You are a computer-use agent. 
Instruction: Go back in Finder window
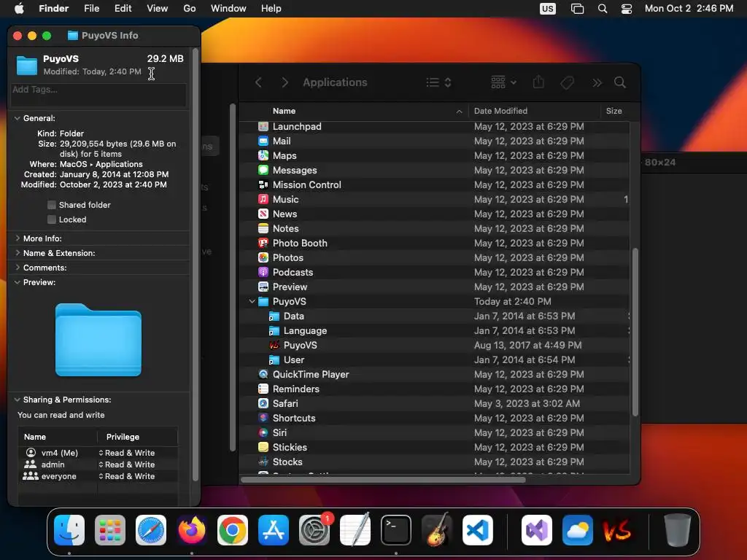(x=258, y=82)
